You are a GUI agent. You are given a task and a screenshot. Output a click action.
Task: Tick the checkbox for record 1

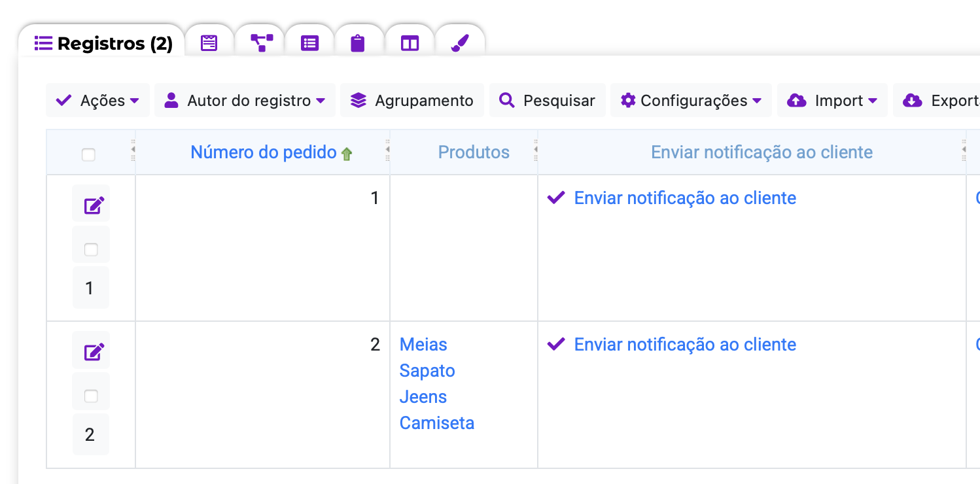pos(91,249)
